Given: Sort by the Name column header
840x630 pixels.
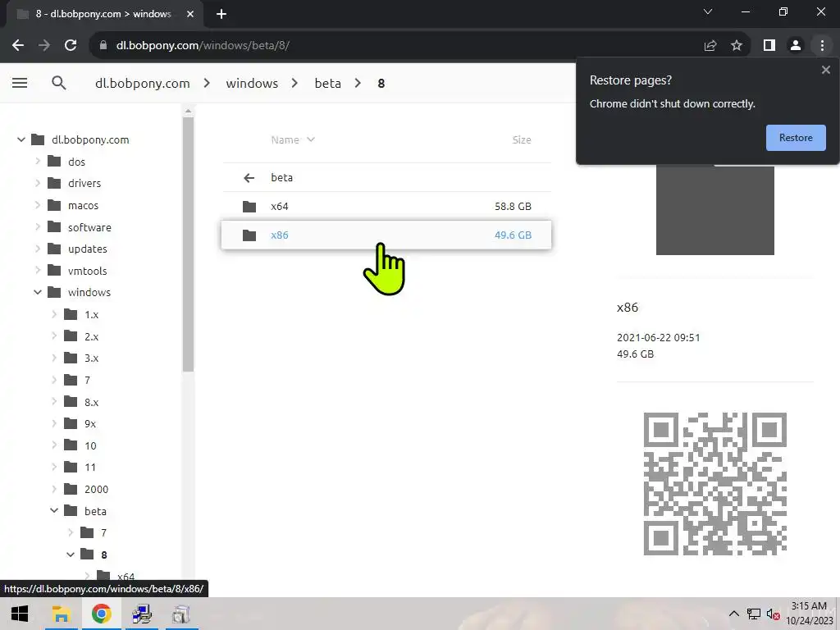Looking at the screenshot, I should (x=293, y=139).
